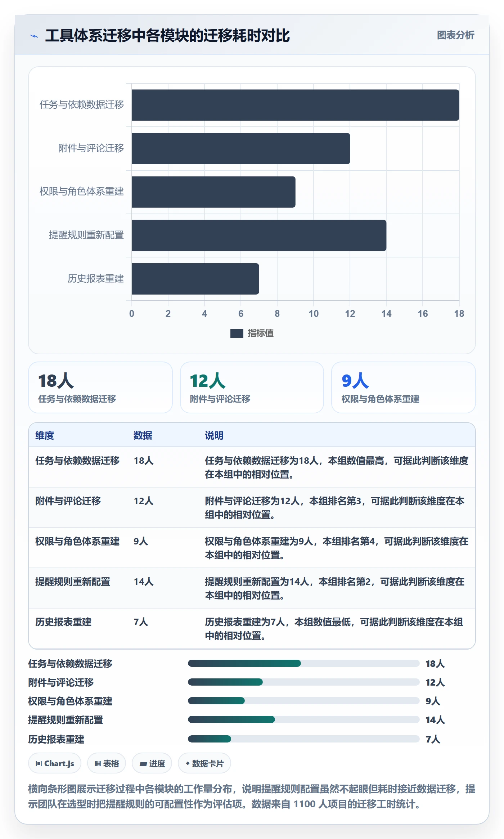Select the 任务与依赖数据迁移 table row name
The image size is (504, 839).
[77, 461]
